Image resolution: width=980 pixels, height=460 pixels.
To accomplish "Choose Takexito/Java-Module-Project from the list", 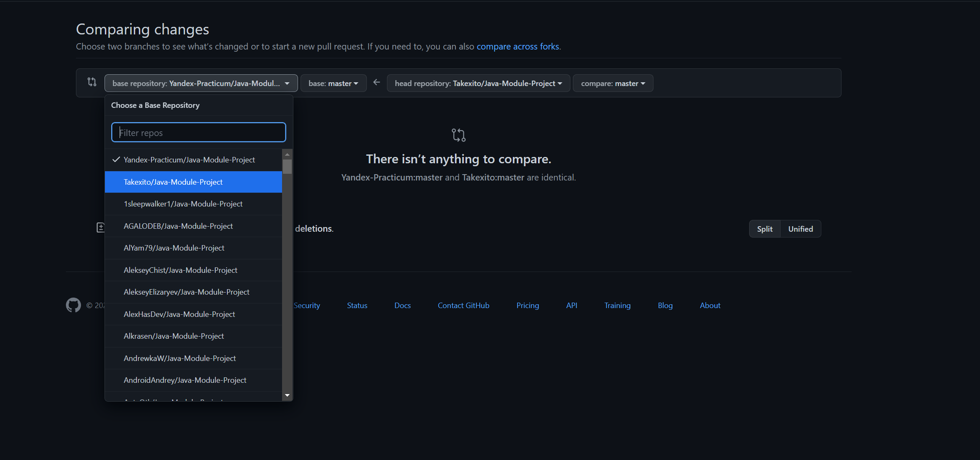I will pyautogui.click(x=173, y=182).
